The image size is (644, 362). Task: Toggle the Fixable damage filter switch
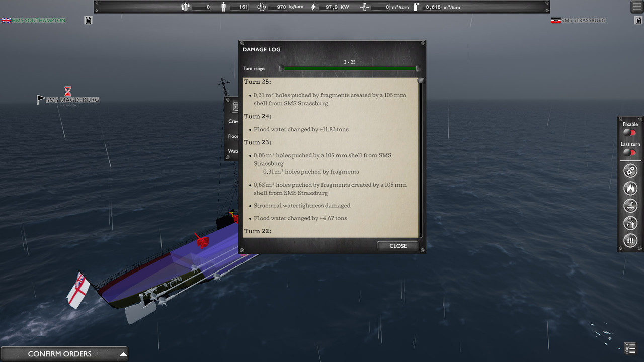tap(630, 133)
